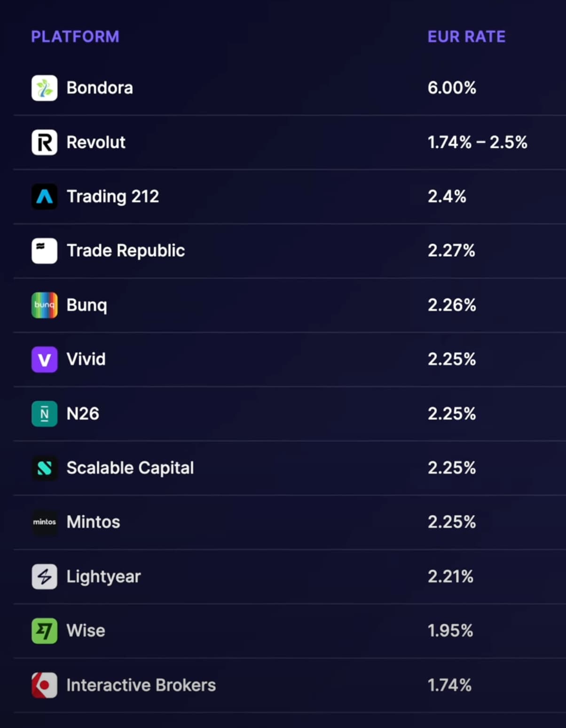
Task: Select the teal N26 logo icon
Action: pyautogui.click(x=44, y=414)
